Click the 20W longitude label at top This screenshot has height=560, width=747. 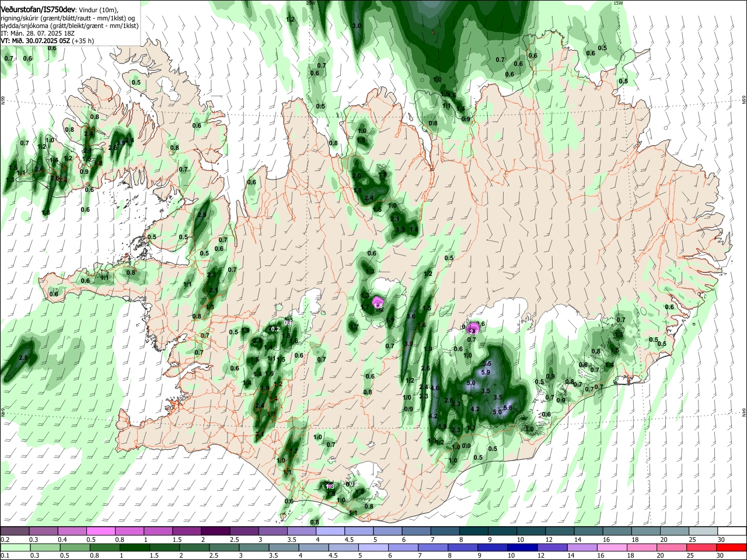(x=310, y=3)
